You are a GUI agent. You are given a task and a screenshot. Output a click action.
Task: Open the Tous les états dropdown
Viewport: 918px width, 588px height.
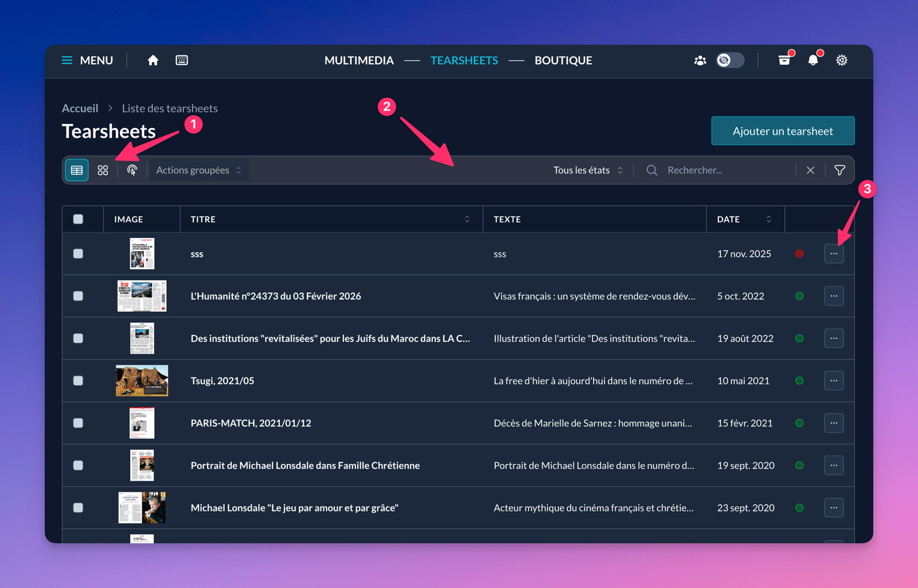point(588,170)
